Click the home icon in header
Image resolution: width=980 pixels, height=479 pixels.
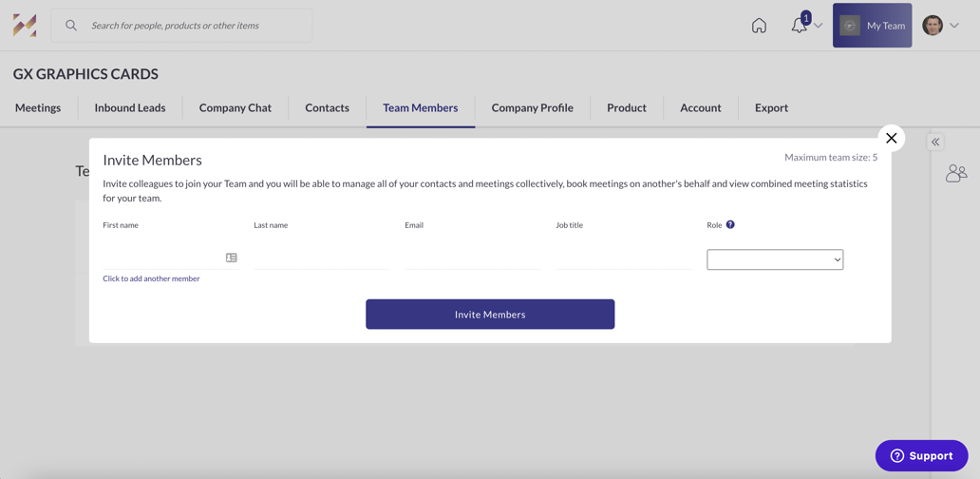coord(759,26)
